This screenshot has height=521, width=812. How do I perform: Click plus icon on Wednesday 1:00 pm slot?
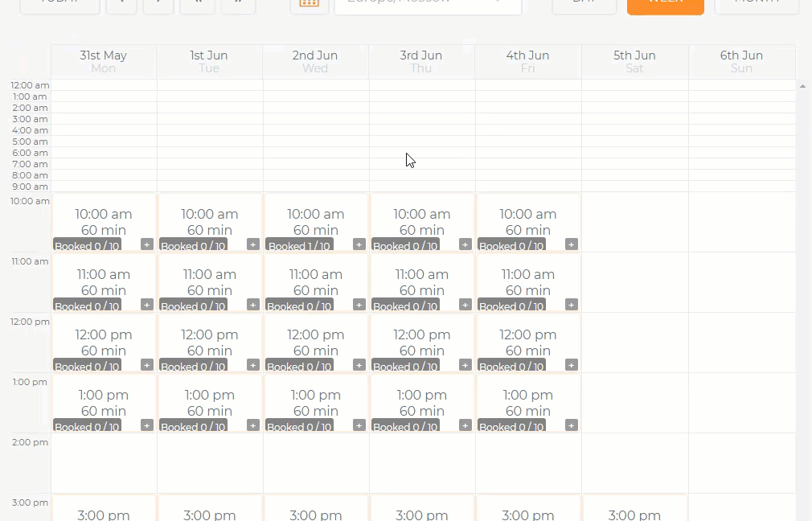[359, 425]
